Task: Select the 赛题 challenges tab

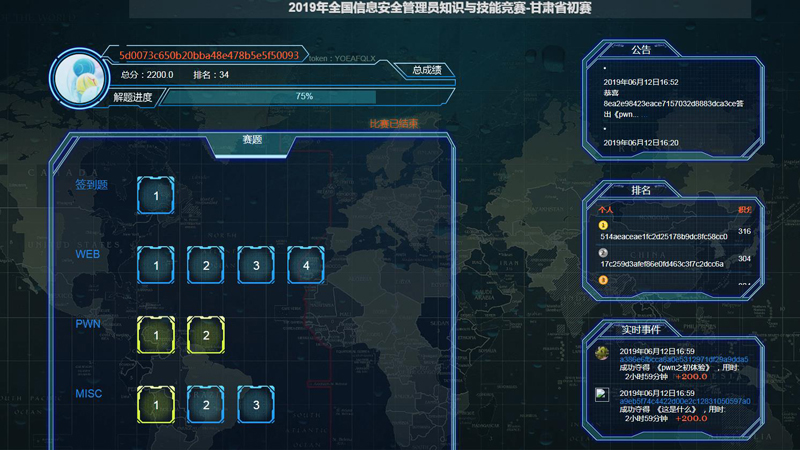Action: click(x=252, y=140)
